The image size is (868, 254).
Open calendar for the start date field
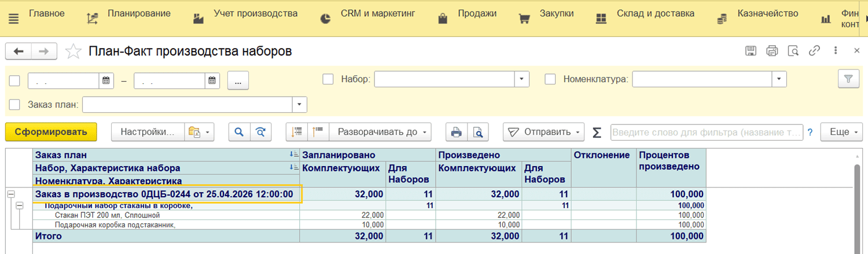pos(106,80)
